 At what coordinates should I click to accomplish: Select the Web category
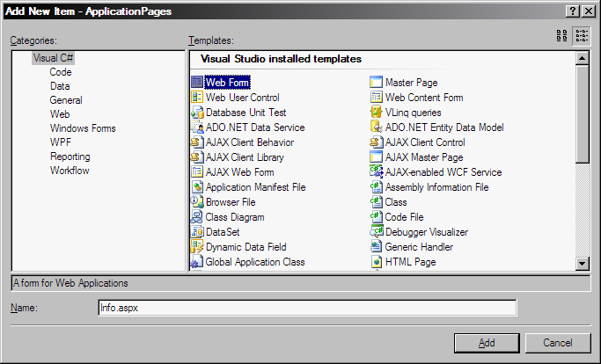tap(60, 114)
